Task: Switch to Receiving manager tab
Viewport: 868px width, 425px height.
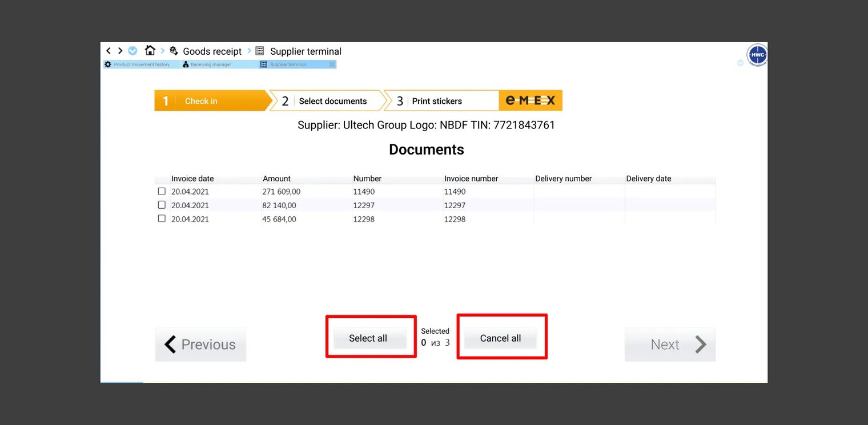Action: [x=220, y=64]
